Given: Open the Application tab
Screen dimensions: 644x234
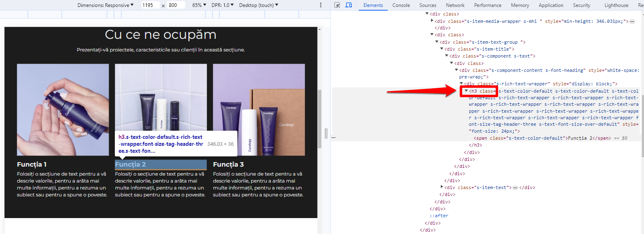Looking at the screenshot, I should (x=551, y=5).
